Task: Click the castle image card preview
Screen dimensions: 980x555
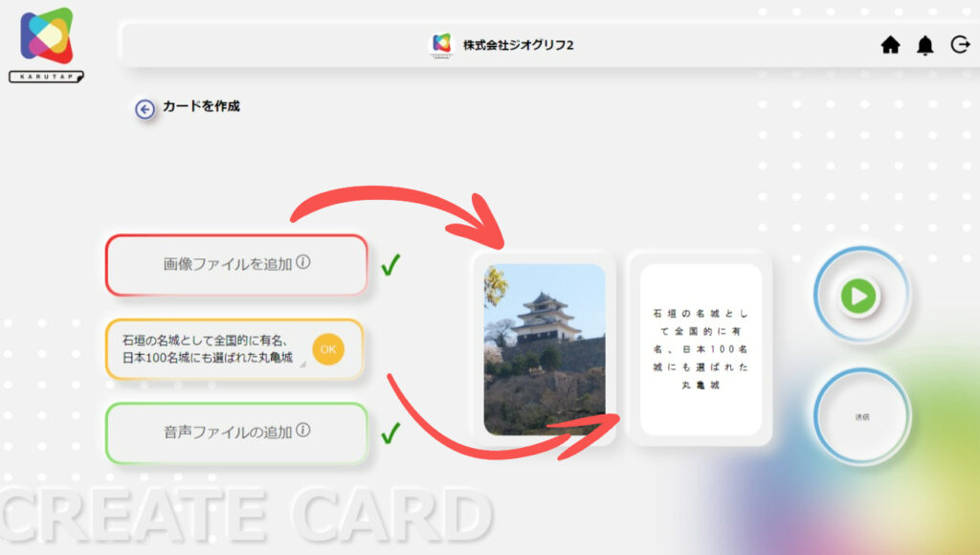Action: coord(545,348)
